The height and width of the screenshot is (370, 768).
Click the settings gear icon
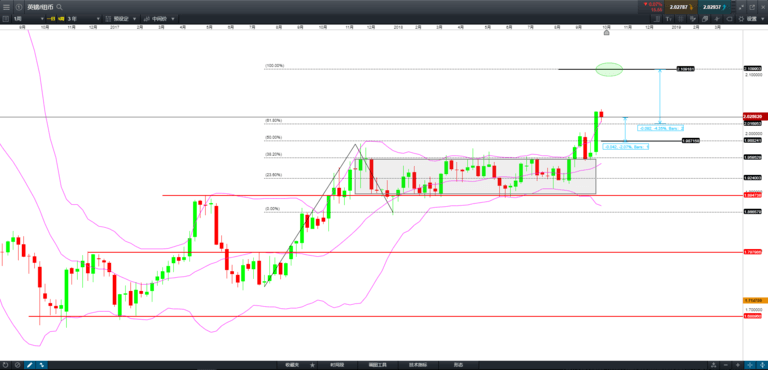tap(741, 19)
